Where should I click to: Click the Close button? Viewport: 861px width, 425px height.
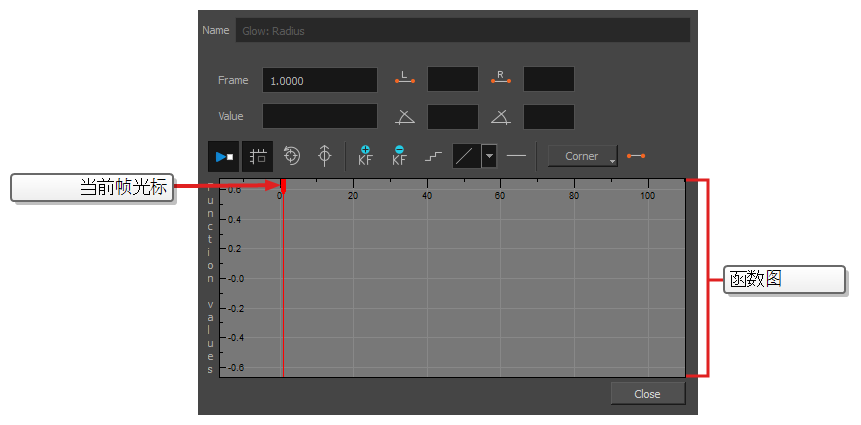[647, 393]
